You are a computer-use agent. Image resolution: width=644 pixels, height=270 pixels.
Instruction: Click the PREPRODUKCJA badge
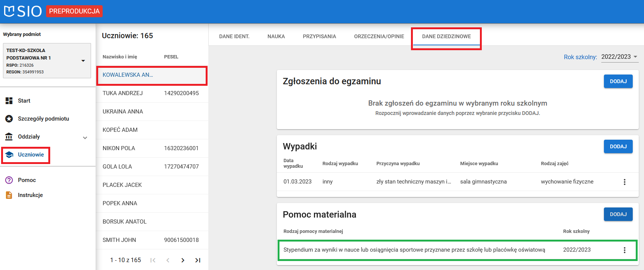coord(74,11)
